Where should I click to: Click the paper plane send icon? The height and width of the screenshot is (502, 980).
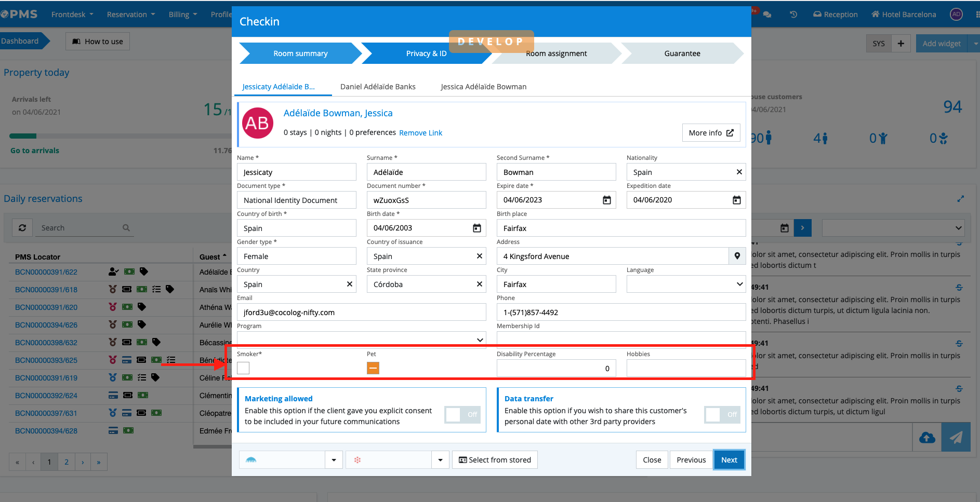click(956, 437)
